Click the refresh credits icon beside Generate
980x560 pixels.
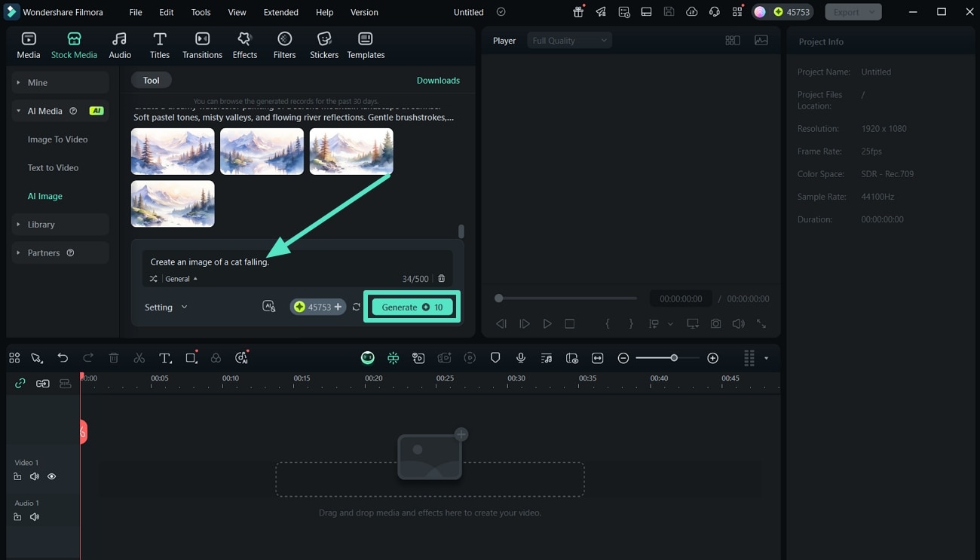[x=357, y=307]
